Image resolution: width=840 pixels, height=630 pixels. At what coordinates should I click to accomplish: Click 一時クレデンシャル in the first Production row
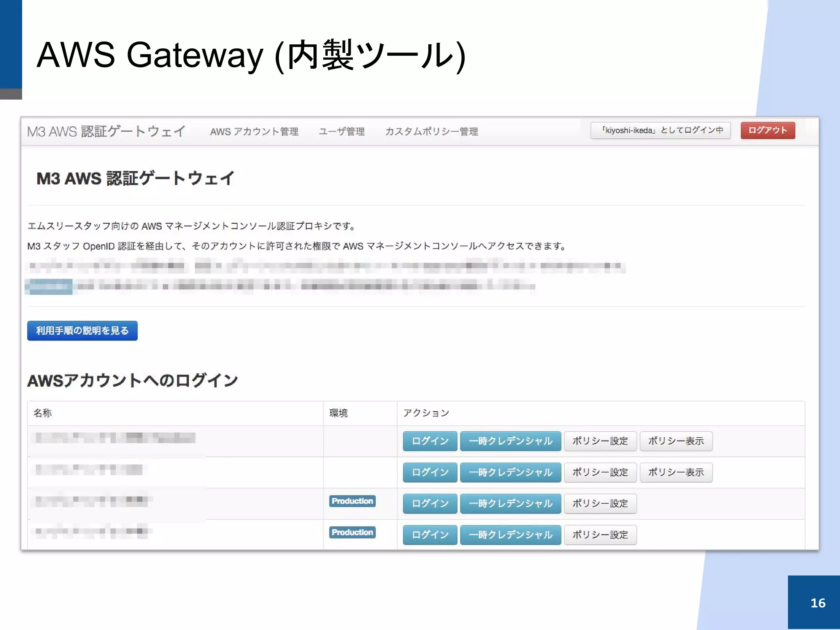point(511,504)
